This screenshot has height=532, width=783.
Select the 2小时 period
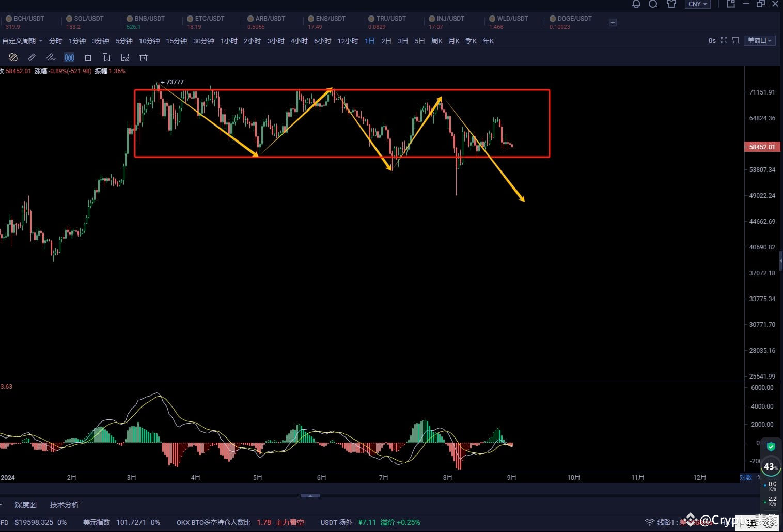coord(252,41)
